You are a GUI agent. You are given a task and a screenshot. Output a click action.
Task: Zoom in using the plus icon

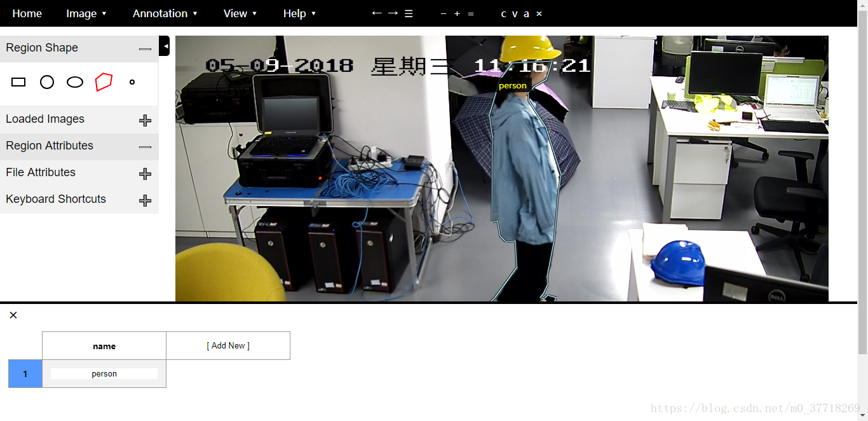(457, 13)
